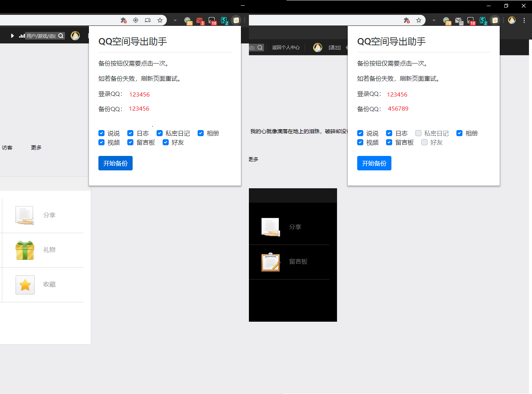Viewport: 532px width, 394px height.
Task: Click 开始备份 button in right popup
Action: pyautogui.click(x=374, y=163)
